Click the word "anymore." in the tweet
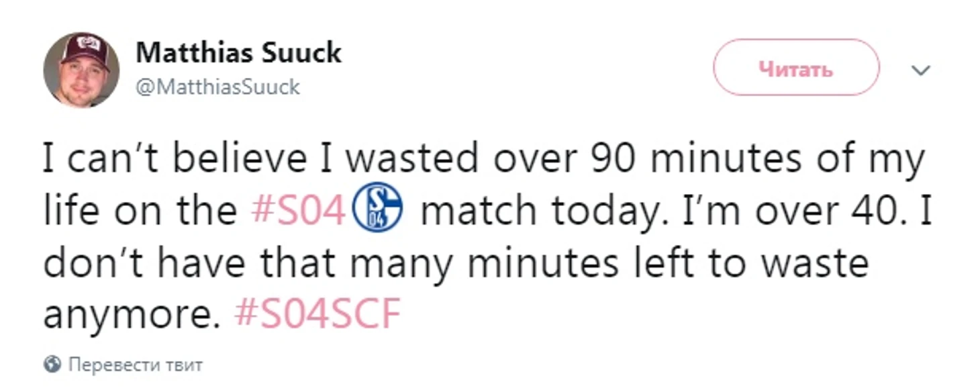This screenshot has height=390, width=980. click(132, 313)
